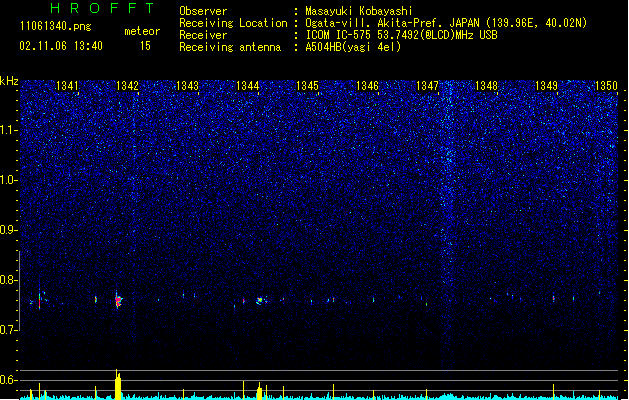Click the observer name Masayuki Kobayashi
The image size is (629, 400).
359,11
